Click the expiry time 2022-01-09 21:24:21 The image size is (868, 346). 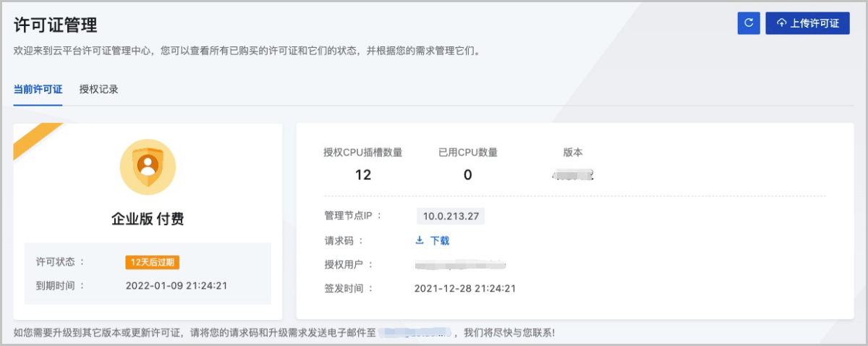tap(176, 285)
